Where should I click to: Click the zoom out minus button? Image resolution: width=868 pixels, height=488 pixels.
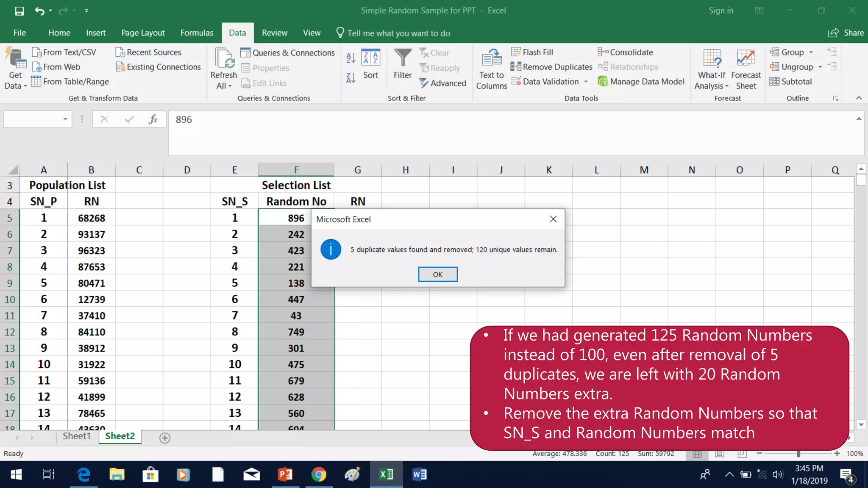759,454
